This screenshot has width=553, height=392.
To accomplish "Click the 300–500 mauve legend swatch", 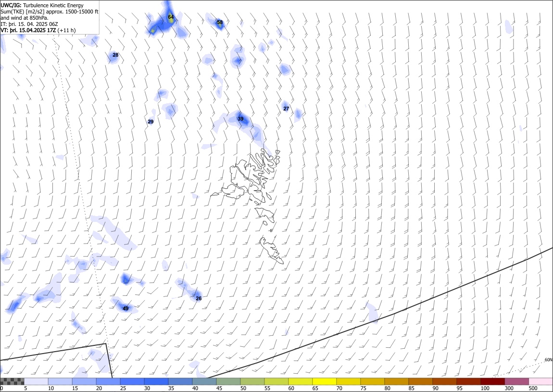I will pos(516,381).
